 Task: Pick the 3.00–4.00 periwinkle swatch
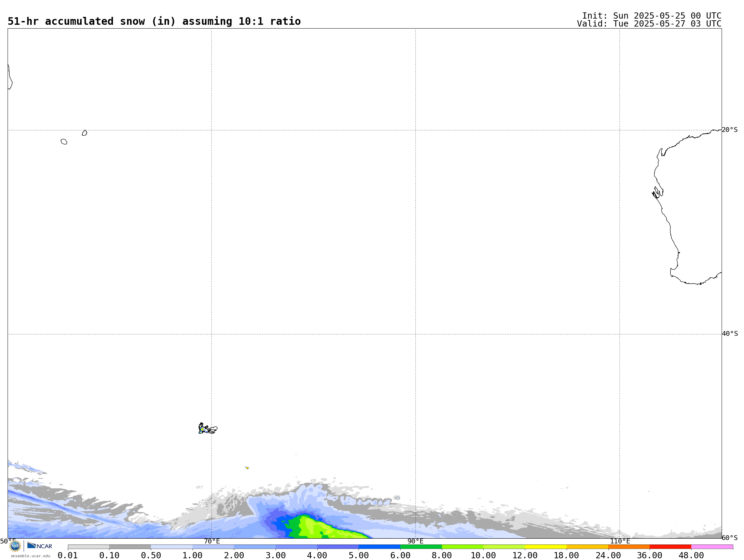pos(296,547)
